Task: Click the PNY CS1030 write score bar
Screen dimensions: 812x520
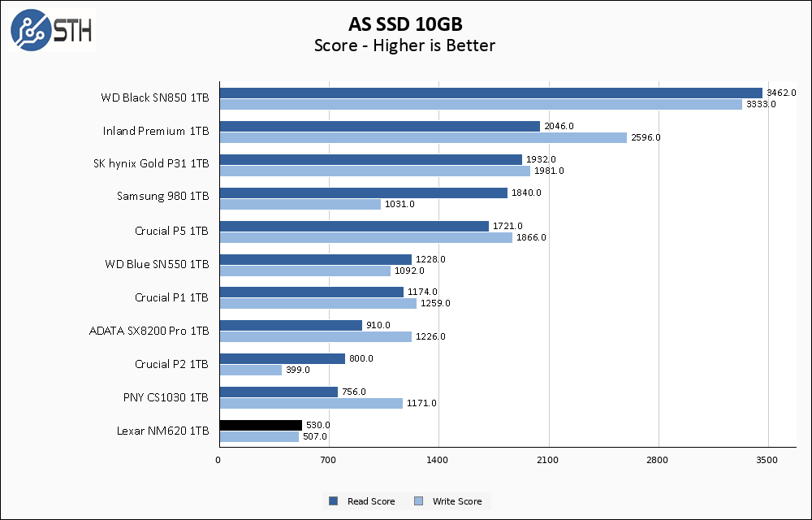Action: point(311,404)
